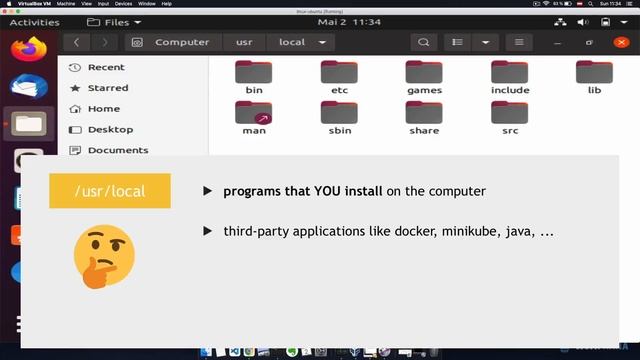Click the local path segment
Image resolution: width=640 pixels, height=360 pixels.
point(292,42)
